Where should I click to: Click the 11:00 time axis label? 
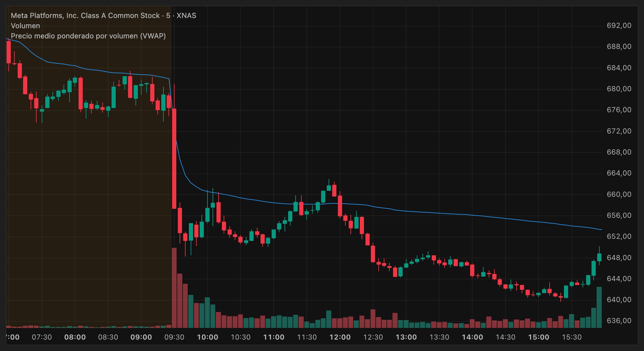coord(274,337)
